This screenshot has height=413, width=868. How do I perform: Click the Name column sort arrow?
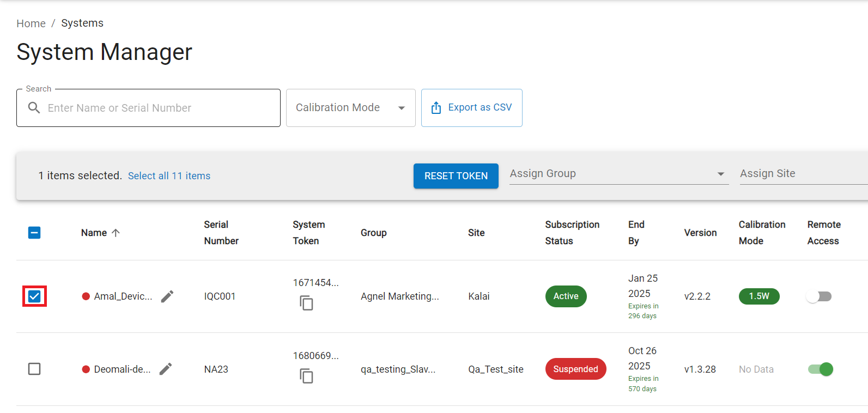(x=116, y=233)
